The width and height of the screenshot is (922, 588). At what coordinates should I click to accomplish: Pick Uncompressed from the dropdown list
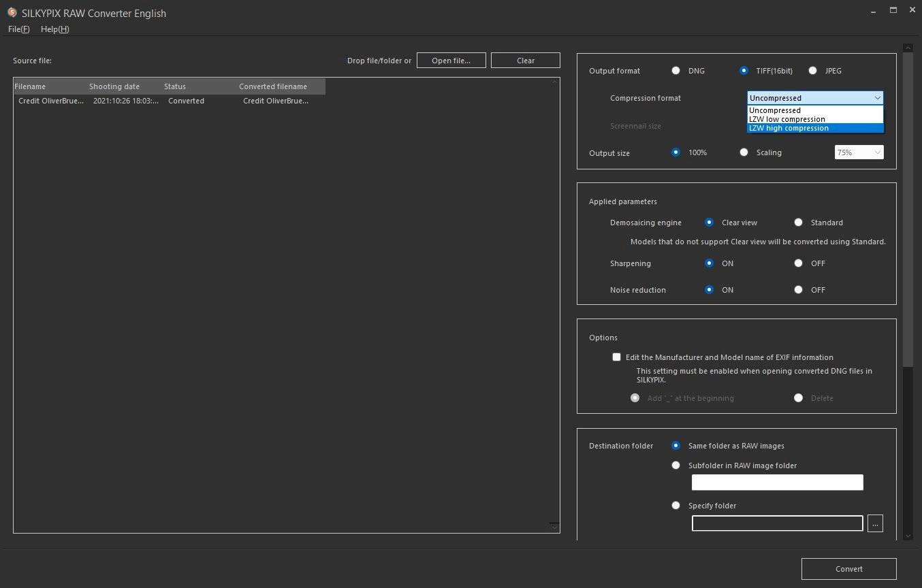[815, 110]
